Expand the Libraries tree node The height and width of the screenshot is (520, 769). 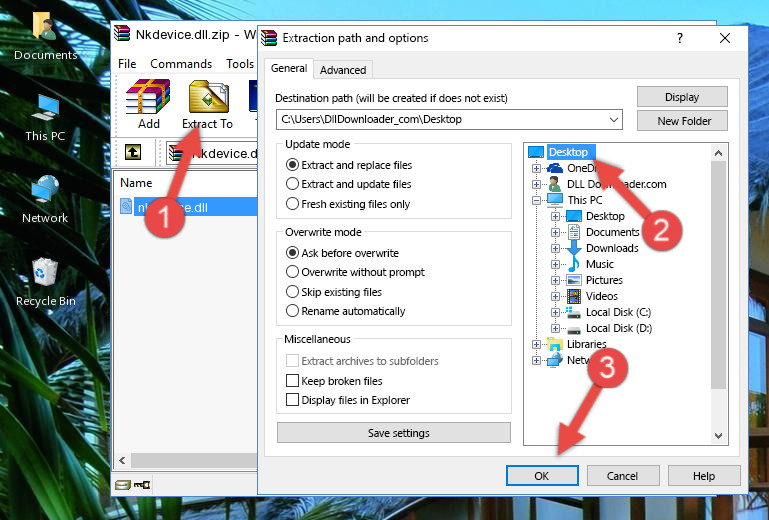click(536, 344)
